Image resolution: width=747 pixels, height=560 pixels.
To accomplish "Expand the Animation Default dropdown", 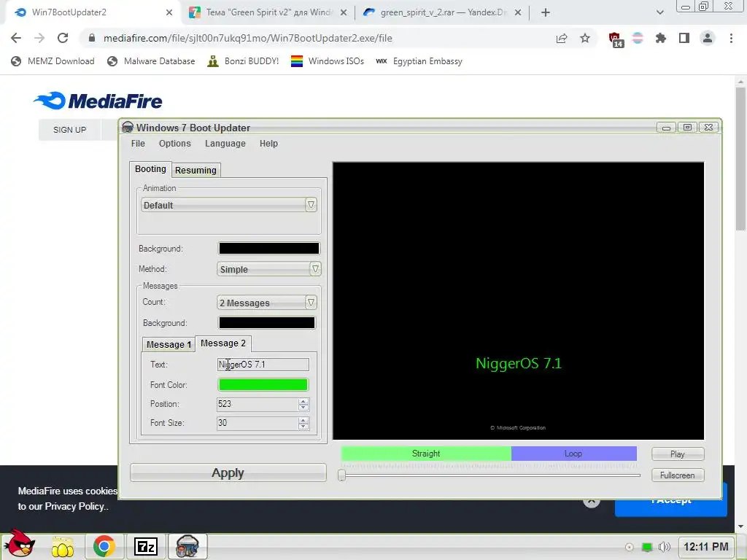I will tap(228, 205).
